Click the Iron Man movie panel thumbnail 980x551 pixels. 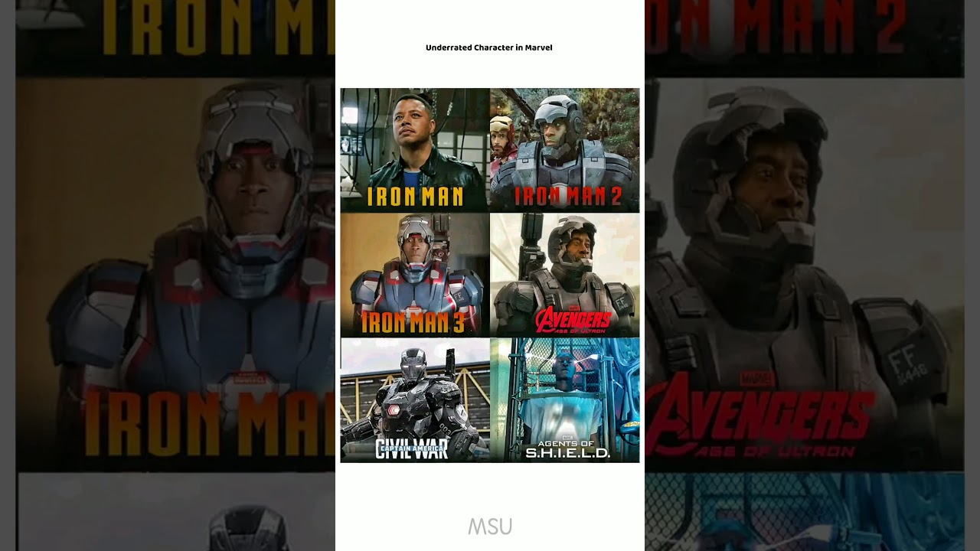415,150
